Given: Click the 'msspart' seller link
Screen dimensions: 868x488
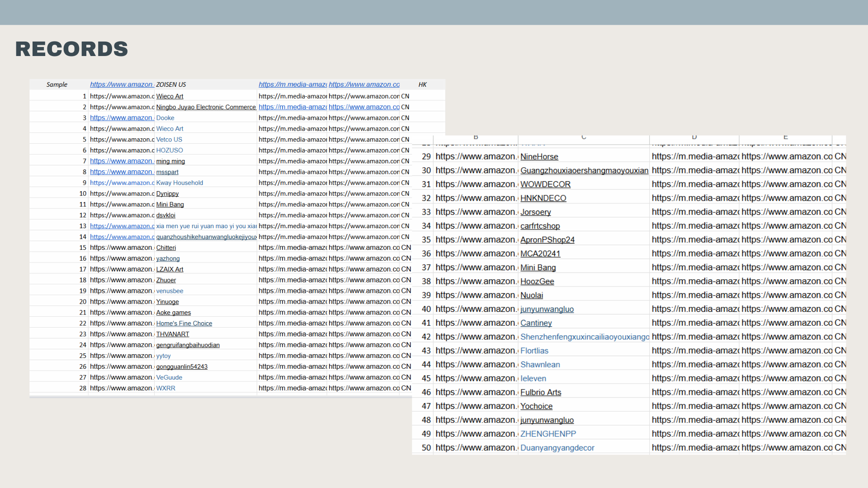Looking at the screenshot, I should coord(167,172).
